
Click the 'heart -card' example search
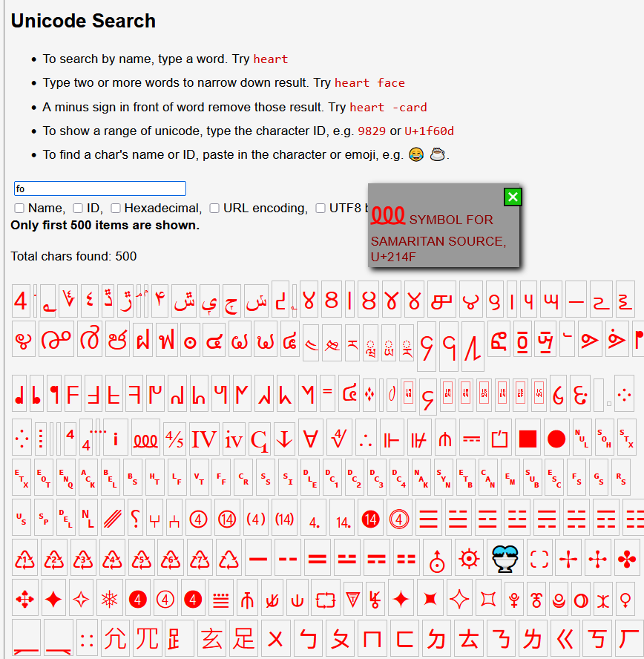tap(388, 107)
